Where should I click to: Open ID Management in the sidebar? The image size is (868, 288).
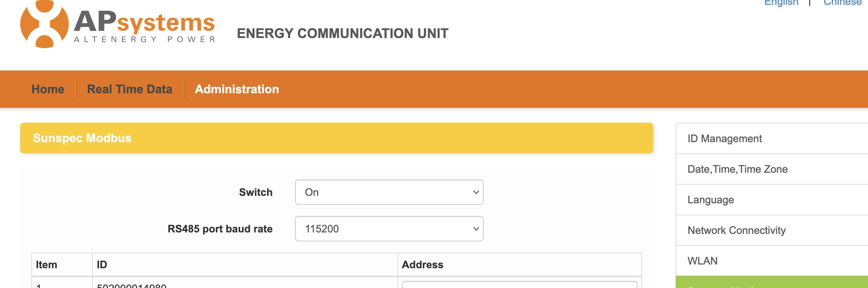(725, 138)
